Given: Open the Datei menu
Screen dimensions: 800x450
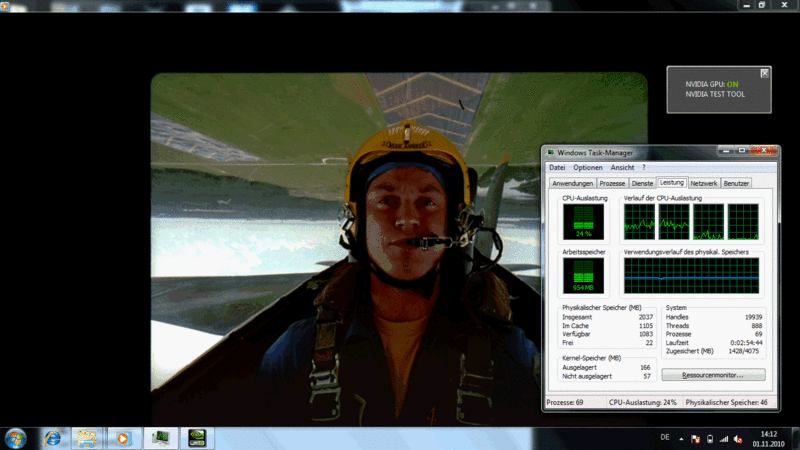Looking at the screenshot, I should 557,167.
